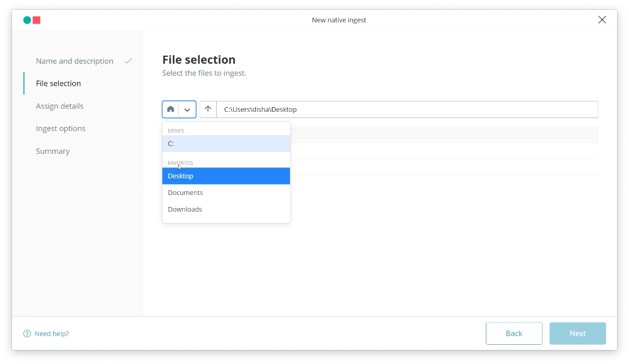629x364 pixels.
Task: Close the New native ingest dialog
Action: pyautogui.click(x=602, y=20)
